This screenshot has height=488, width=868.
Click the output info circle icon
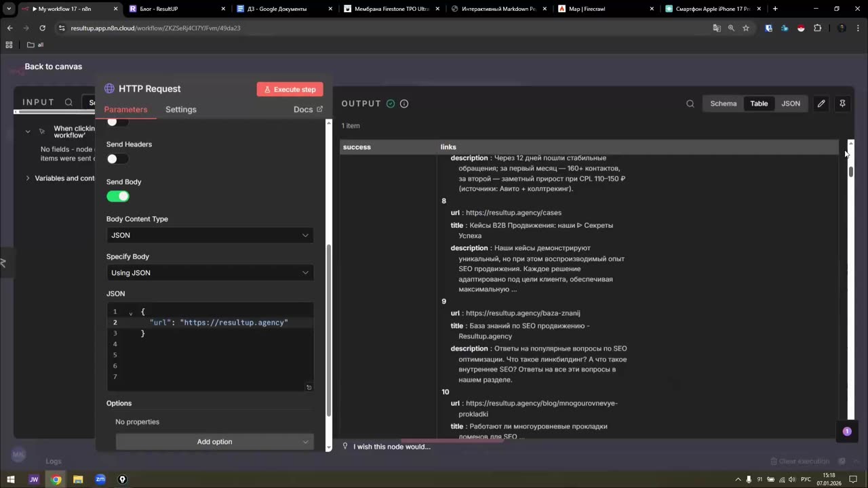[x=404, y=104]
